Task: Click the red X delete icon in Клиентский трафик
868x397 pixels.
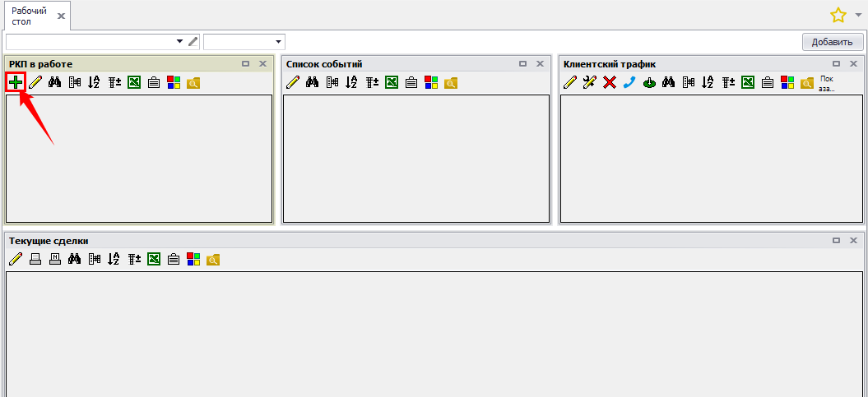Action: (610, 82)
